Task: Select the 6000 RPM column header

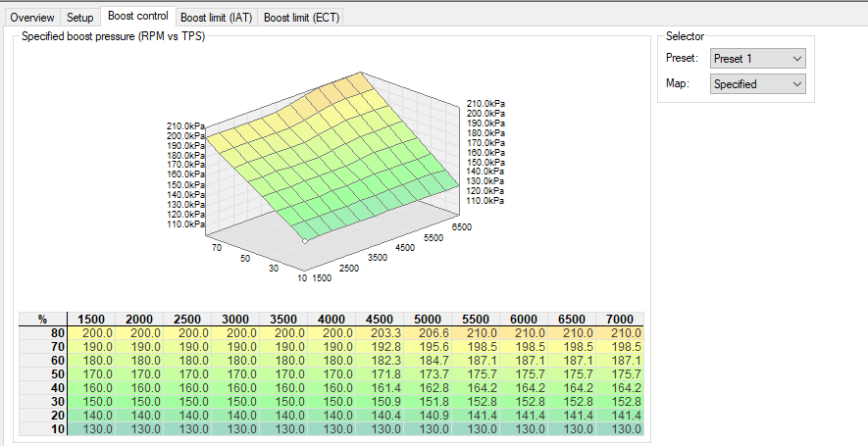Action: point(524,320)
